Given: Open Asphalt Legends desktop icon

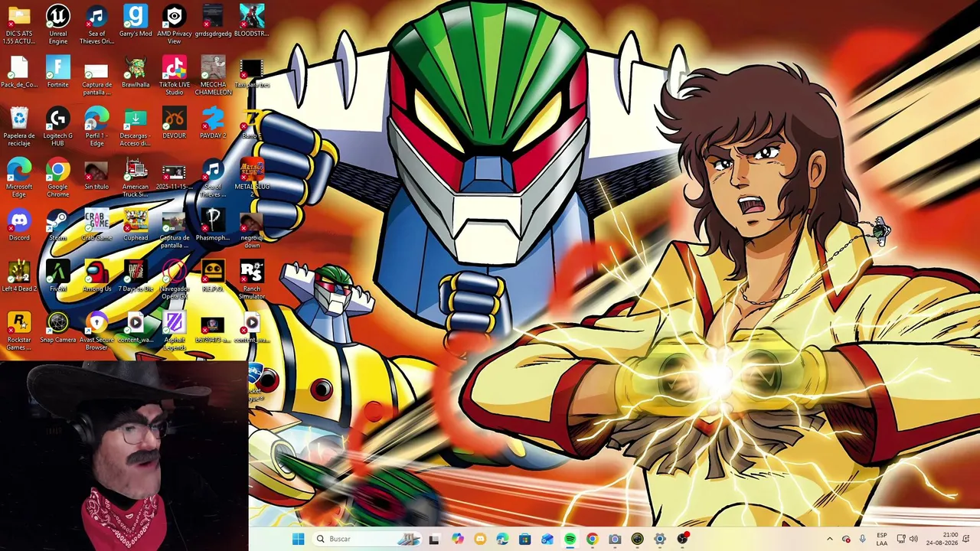Looking at the screenshot, I should tap(174, 331).
